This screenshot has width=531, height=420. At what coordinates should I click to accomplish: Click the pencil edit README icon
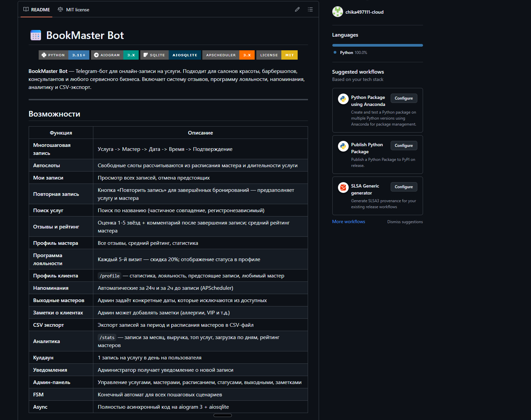[x=297, y=10]
